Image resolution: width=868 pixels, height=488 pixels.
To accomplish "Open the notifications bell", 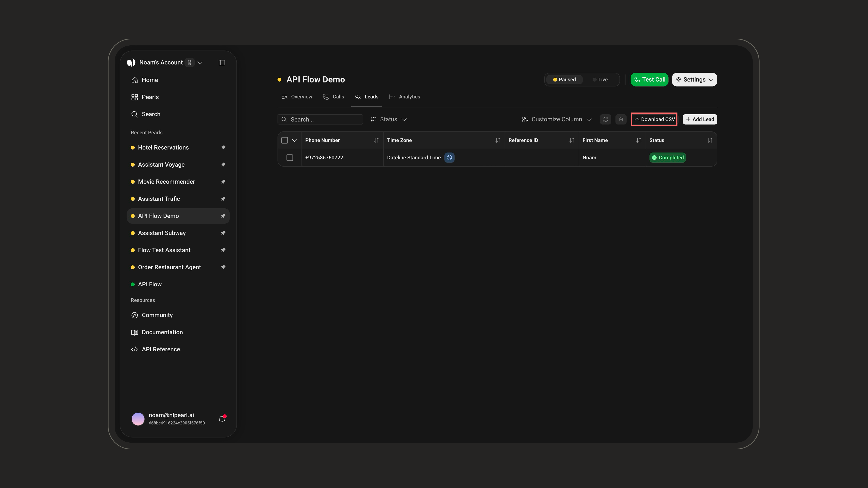I will pyautogui.click(x=222, y=419).
